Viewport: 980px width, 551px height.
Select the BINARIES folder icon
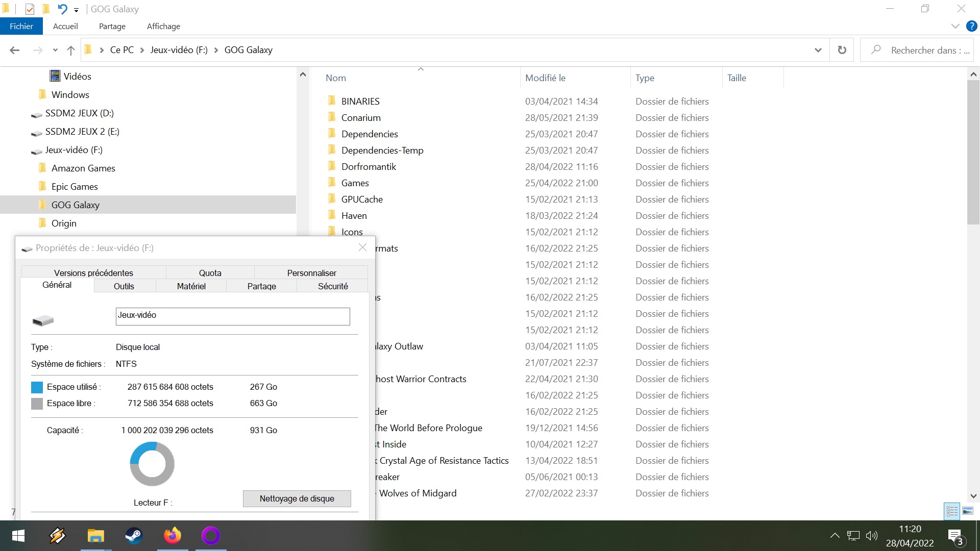pyautogui.click(x=332, y=101)
